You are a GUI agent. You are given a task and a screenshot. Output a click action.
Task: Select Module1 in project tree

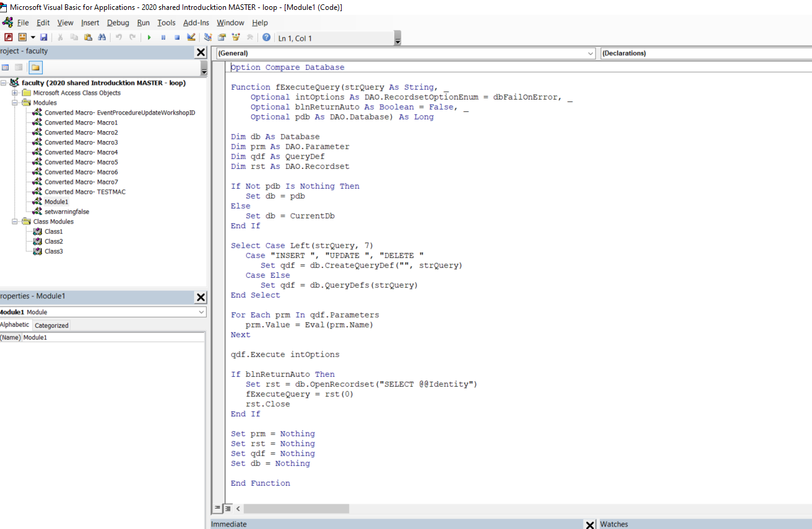tap(56, 202)
